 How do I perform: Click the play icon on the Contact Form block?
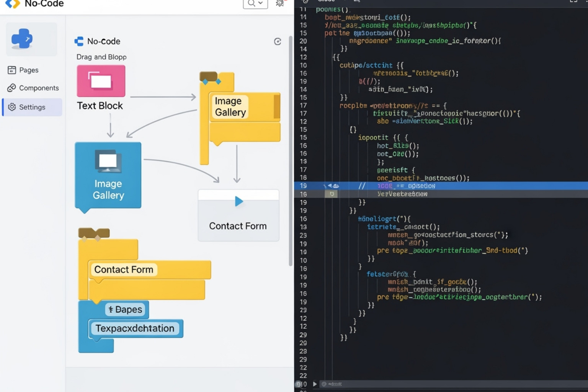238,201
